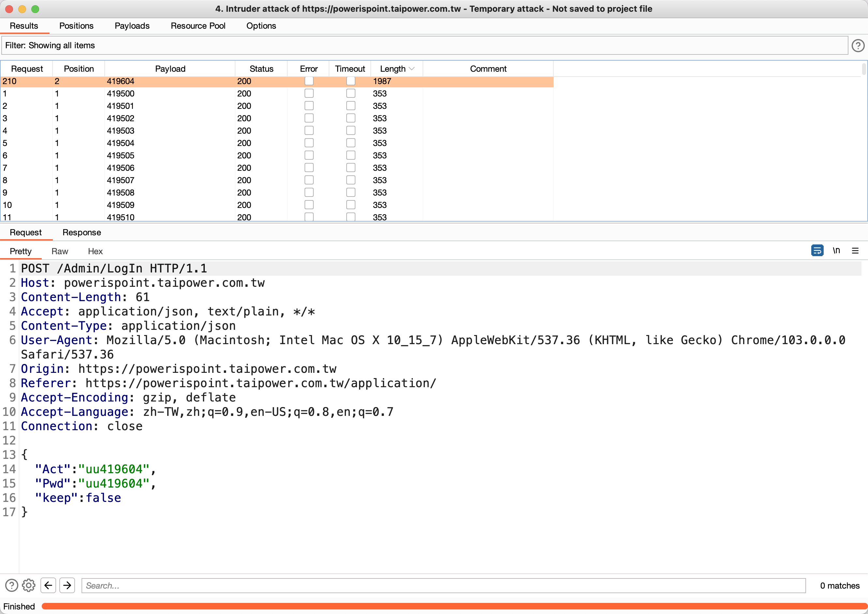Screen dimensions: 868x614
Task: Click the Connection: close header line
Action: tap(82, 426)
